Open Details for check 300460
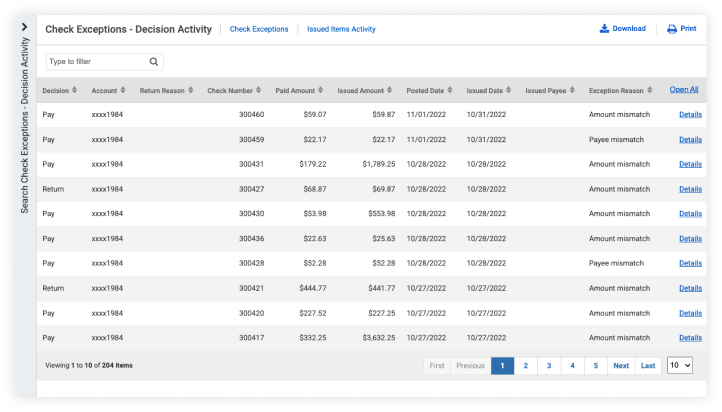This screenshot has width=722, height=412. [x=690, y=115]
